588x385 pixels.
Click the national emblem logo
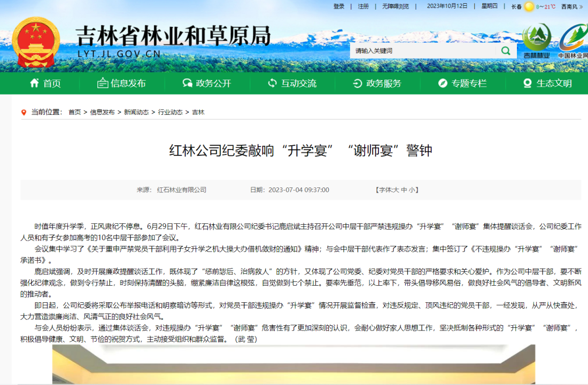click(36, 41)
